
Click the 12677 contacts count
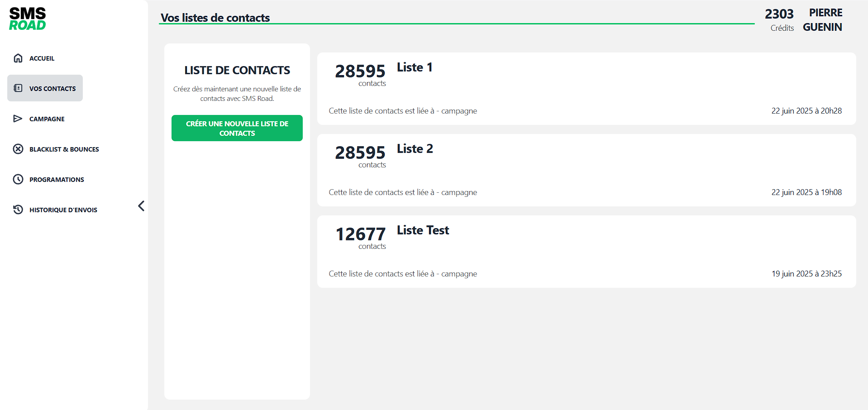(360, 234)
